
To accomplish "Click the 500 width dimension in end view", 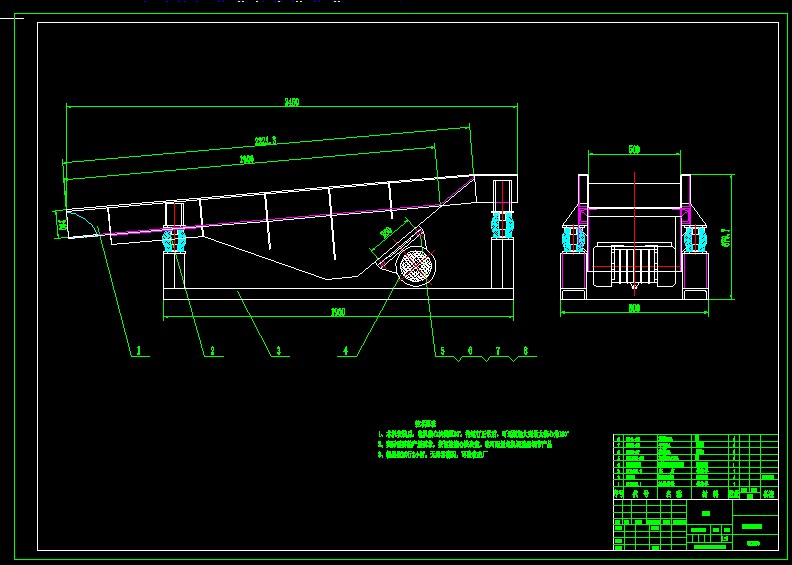I will [634, 149].
